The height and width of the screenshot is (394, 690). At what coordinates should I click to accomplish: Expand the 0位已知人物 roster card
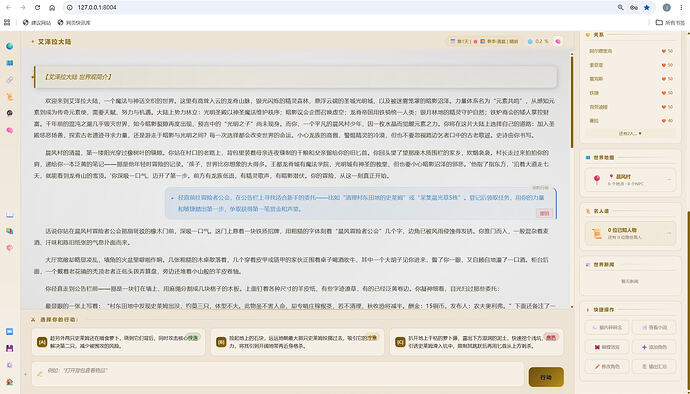pyautogui.click(x=631, y=233)
